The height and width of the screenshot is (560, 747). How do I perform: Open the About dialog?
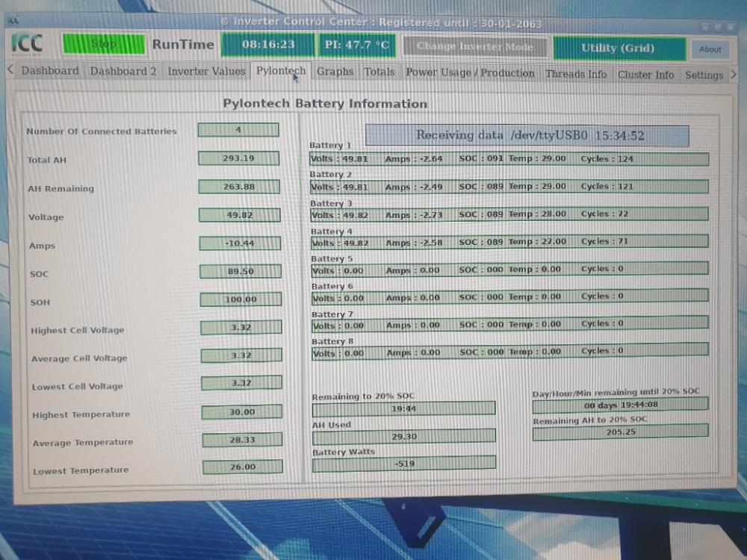(710, 49)
